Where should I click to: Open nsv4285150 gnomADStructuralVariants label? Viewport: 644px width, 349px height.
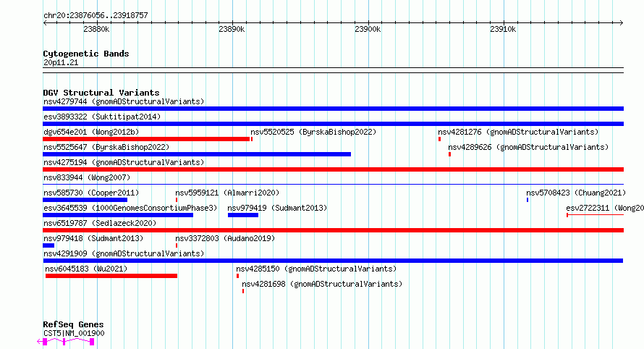316,269
